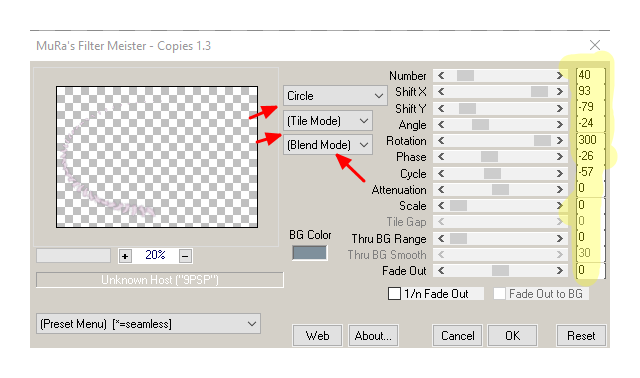Click the Phase slider thumb
The width and height of the screenshot is (640, 378).
pyautogui.click(x=489, y=157)
